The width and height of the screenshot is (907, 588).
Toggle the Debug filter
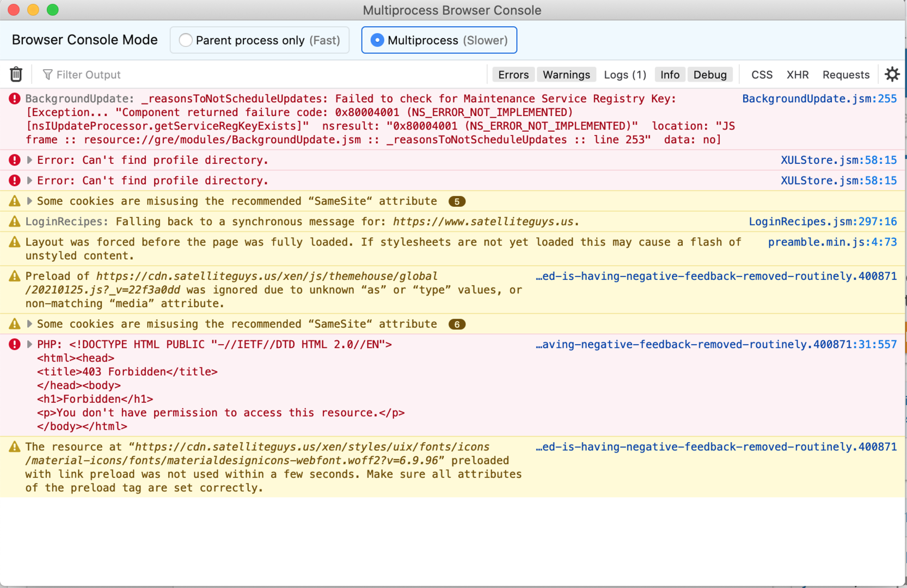(x=710, y=75)
